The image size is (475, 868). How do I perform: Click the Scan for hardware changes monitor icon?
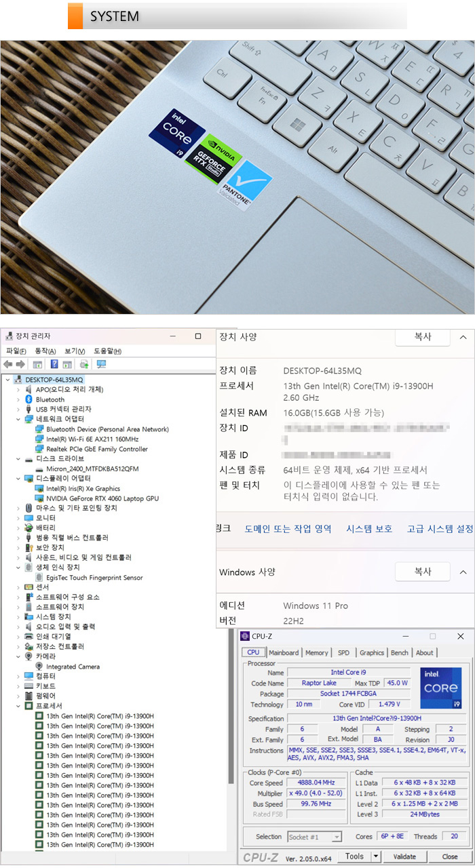[102, 364]
